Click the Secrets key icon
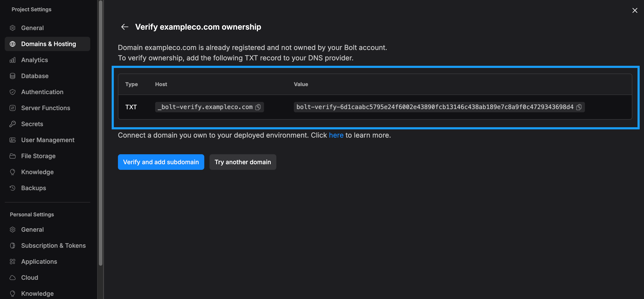 point(13,124)
